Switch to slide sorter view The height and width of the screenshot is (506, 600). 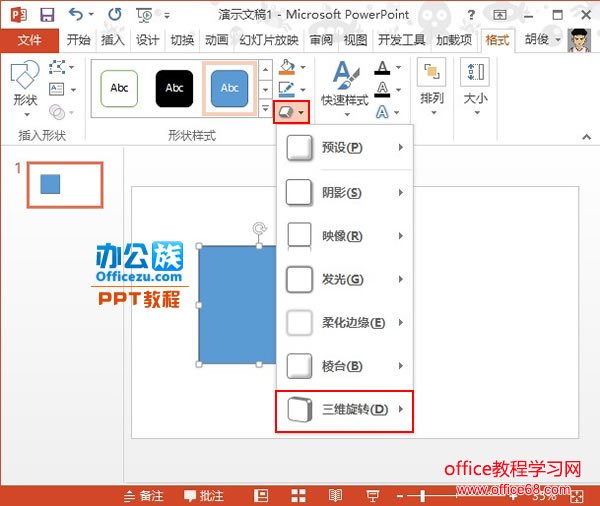(x=298, y=496)
